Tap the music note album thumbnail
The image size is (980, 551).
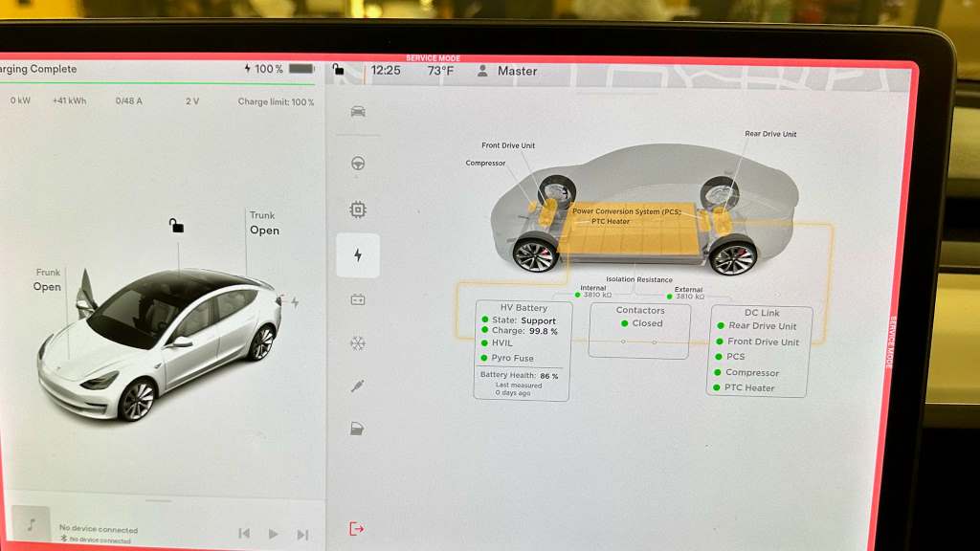(31, 525)
